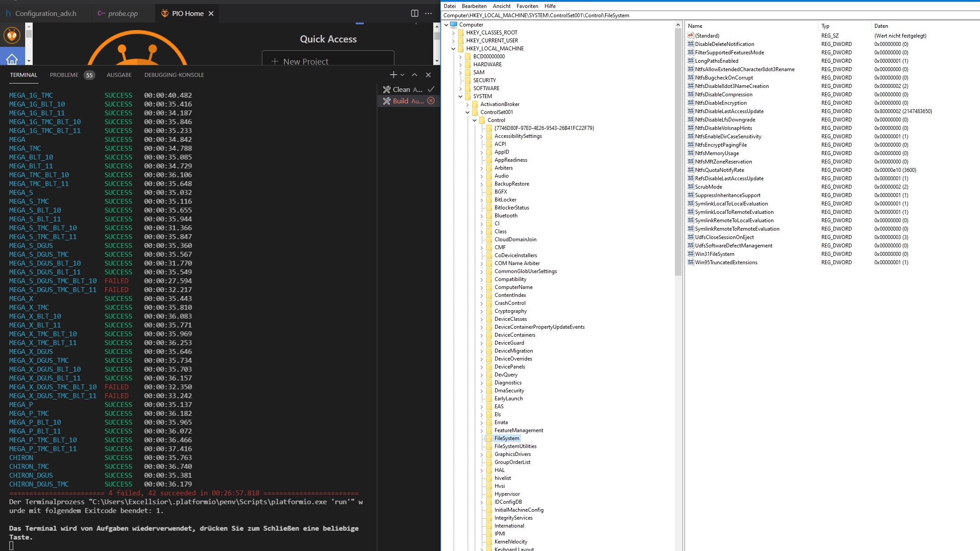Screen dimensions: 980x551
Task: Split the editor with the layout icon
Action: [x=414, y=13]
